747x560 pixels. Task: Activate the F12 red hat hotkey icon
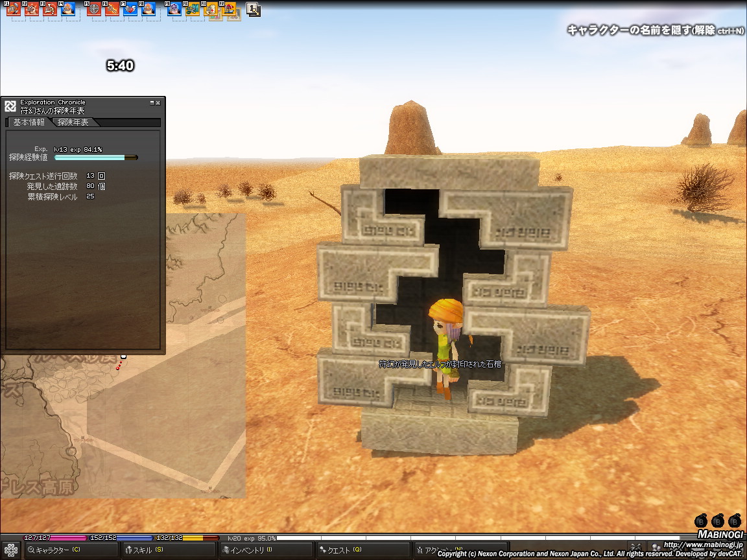click(x=229, y=9)
